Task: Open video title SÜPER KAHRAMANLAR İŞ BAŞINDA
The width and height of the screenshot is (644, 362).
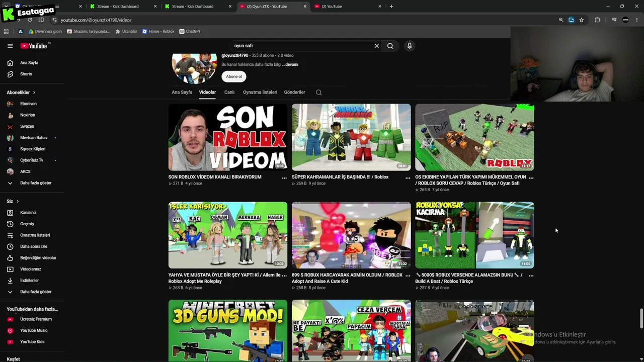Action: (x=340, y=177)
